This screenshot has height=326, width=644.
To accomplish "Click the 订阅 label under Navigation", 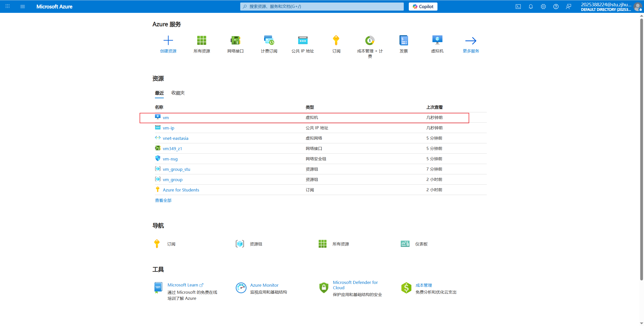I will pos(171,244).
